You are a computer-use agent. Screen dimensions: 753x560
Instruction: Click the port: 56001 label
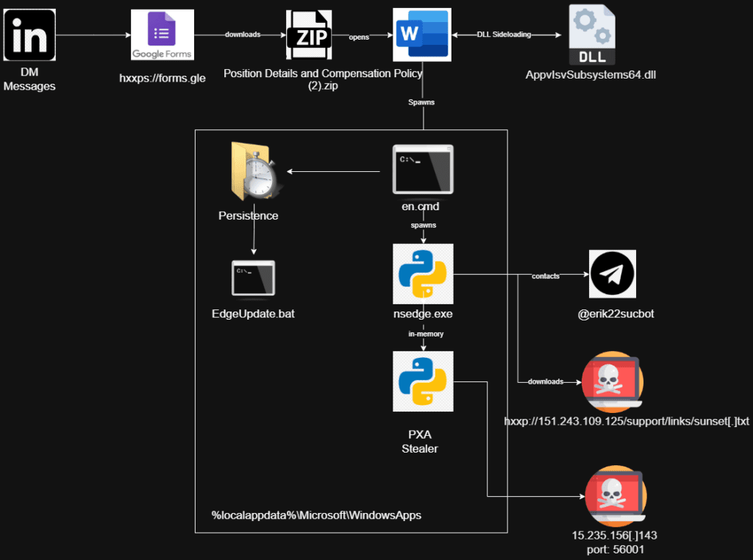pos(615,548)
